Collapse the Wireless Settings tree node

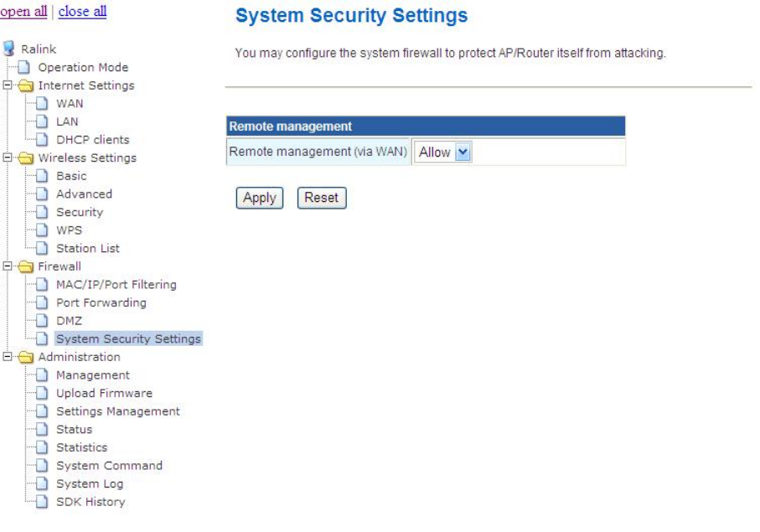8,158
